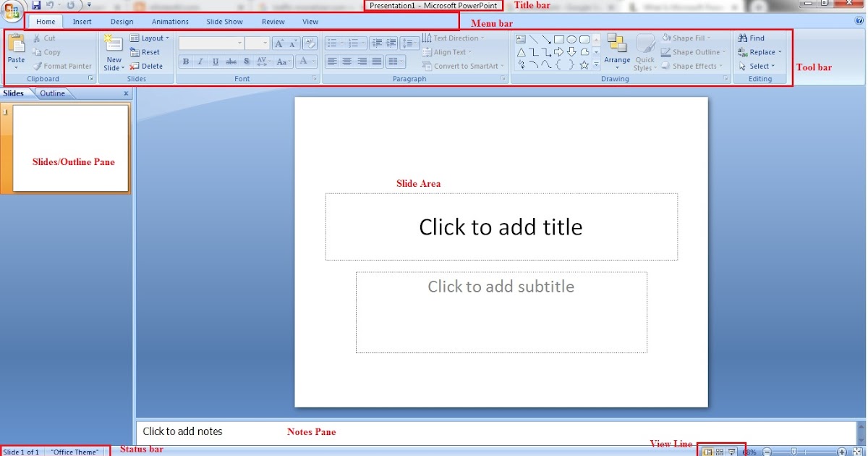Toggle bold formatting in the Font group

point(186,61)
